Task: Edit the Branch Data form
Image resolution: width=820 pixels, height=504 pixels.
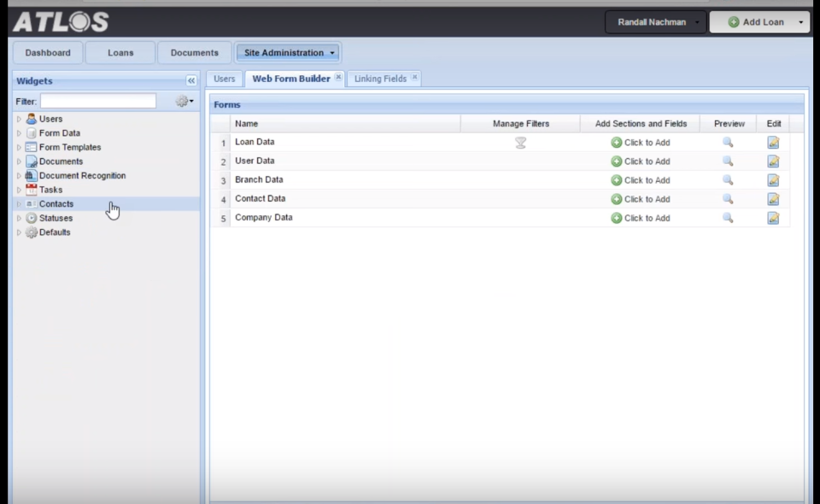Action: tap(773, 180)
